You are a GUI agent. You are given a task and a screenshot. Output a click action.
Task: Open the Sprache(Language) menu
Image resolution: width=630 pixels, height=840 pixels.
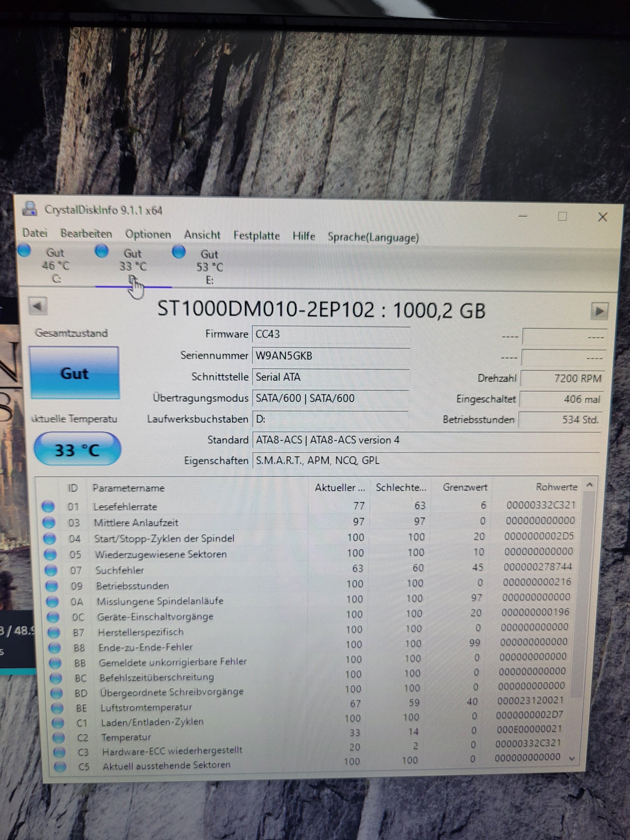[373, 237]
